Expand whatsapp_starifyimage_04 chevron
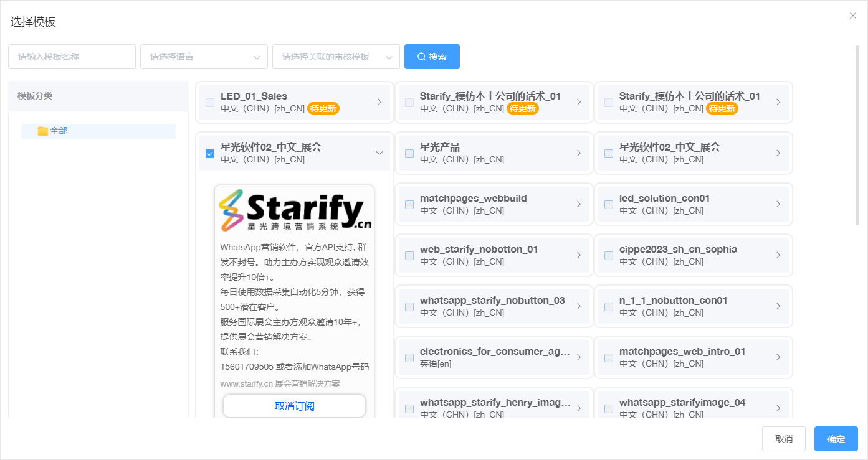 [x=778, y=408]
